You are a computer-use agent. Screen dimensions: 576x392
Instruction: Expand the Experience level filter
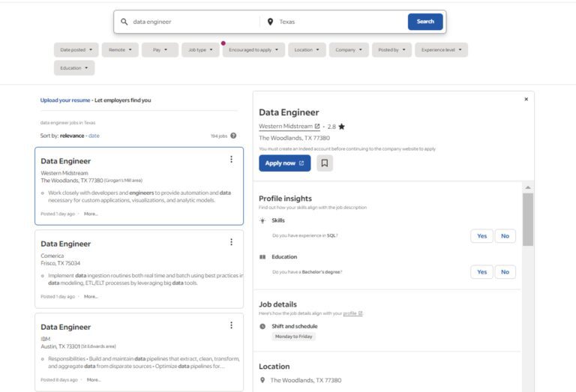point(441,50)
